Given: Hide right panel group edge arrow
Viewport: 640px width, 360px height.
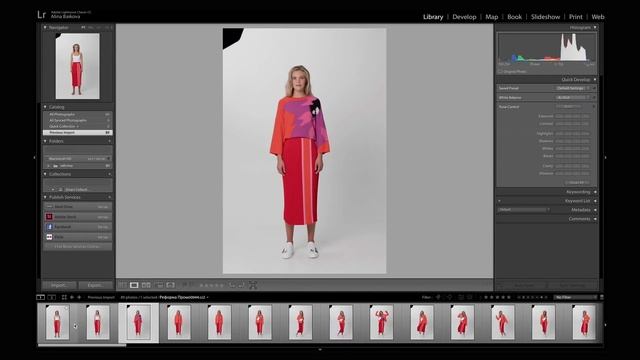Looking at the screenshot, I should pos(605,157).
